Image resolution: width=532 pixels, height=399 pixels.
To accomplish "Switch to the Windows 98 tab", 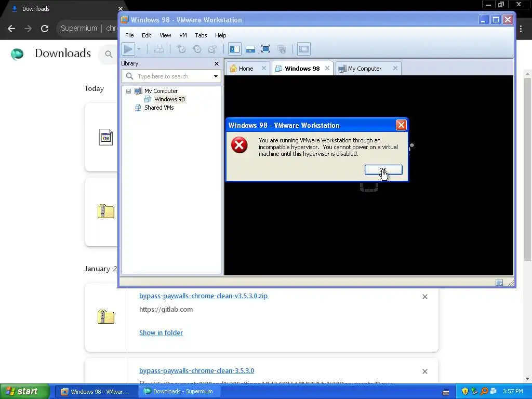I will coord(302,69).
